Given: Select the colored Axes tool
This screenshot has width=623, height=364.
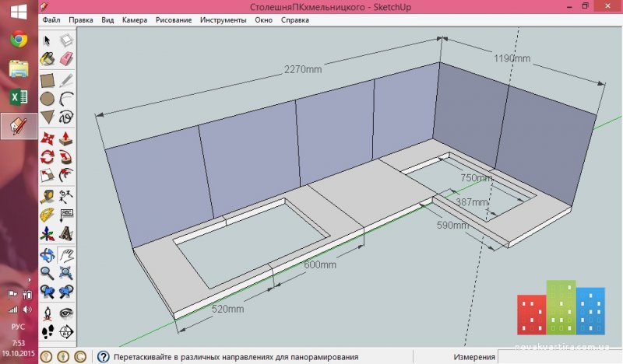Looking at the screenshot, I should tap(48, 233).
